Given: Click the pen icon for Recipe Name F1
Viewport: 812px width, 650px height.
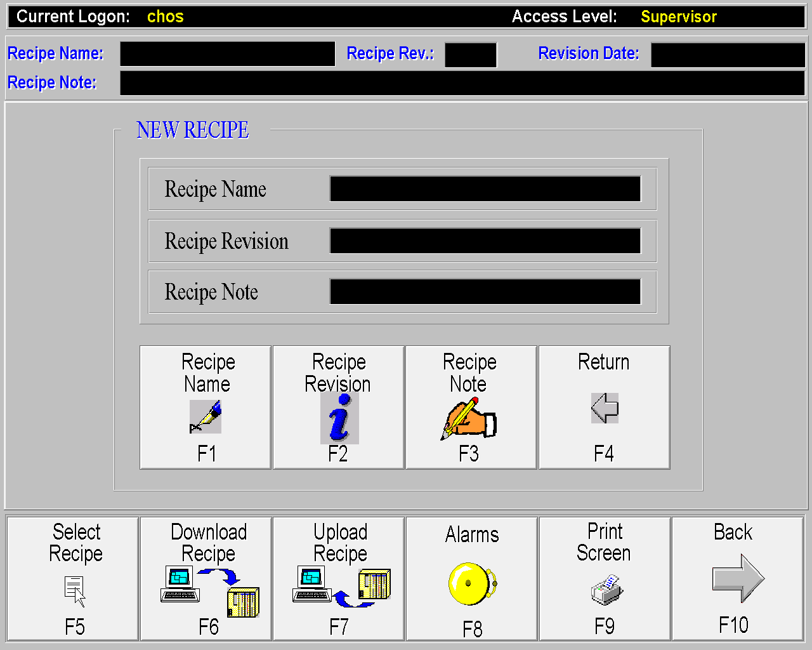Looking at the screenshot, I should click(206, 416).
